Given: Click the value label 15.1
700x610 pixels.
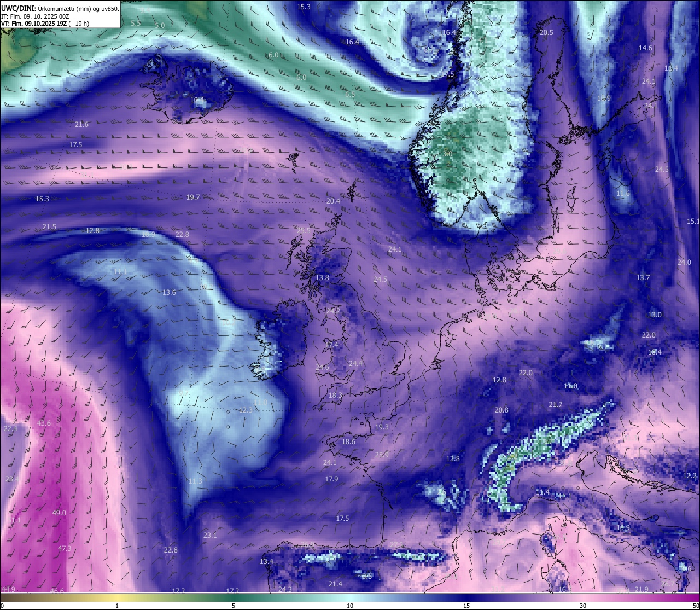Looking at the screenshot, I should [x=693, y=221].
